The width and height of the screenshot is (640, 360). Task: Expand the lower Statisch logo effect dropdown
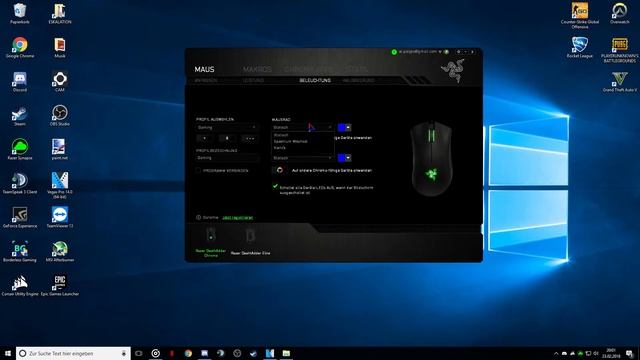click(302, 158)
